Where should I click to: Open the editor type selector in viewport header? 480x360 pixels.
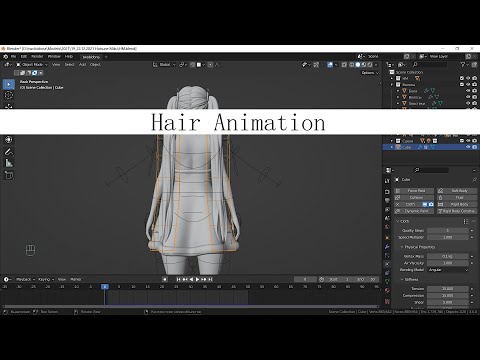(7, 65)
